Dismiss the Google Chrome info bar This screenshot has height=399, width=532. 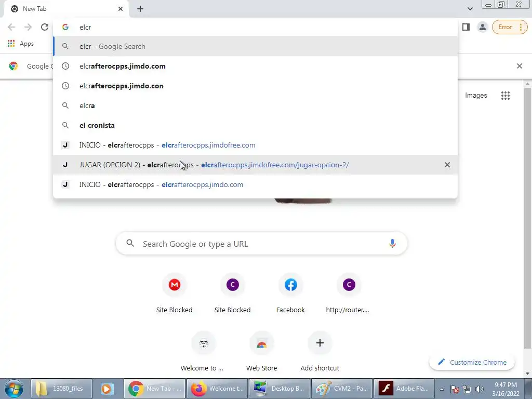point(519,66)
